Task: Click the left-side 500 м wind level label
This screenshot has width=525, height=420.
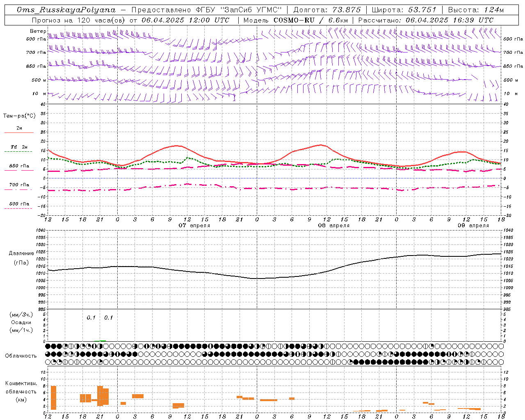Action: (x=39, y=80)
